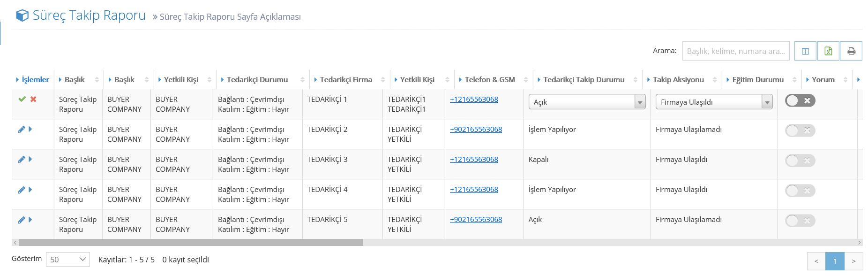
Task: Toggle Eğitim Durumu switch for TEDARİKÇİ 1
Action: tap(800, 100)
